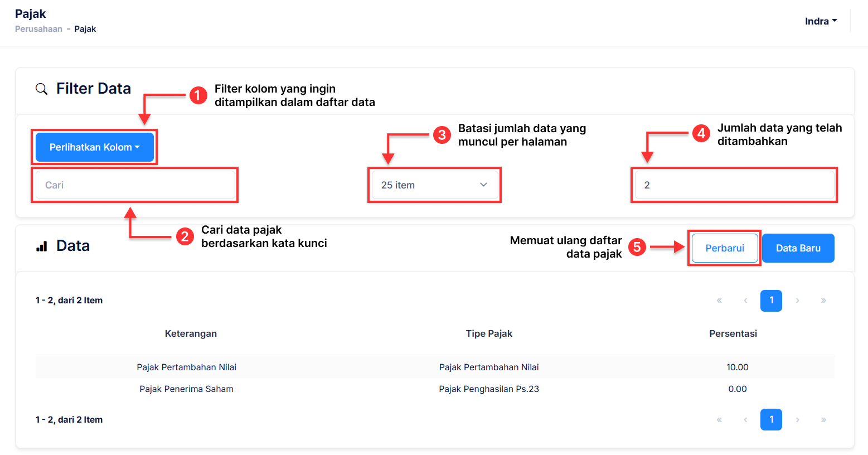This screenshot has width=868, height=455.
Task: Open the Indra user menu
Action: pyautogui.click(x=821, y=21)
